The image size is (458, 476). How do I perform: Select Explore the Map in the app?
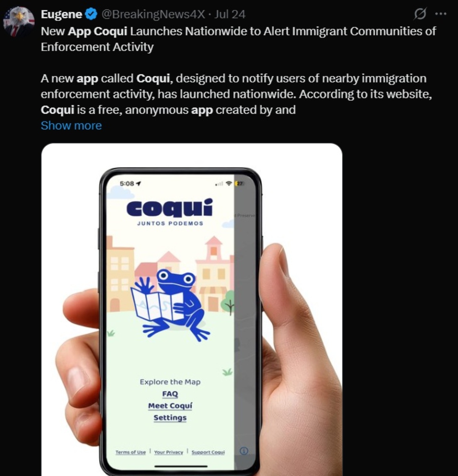pyautogui.click(x=170, y=382)
